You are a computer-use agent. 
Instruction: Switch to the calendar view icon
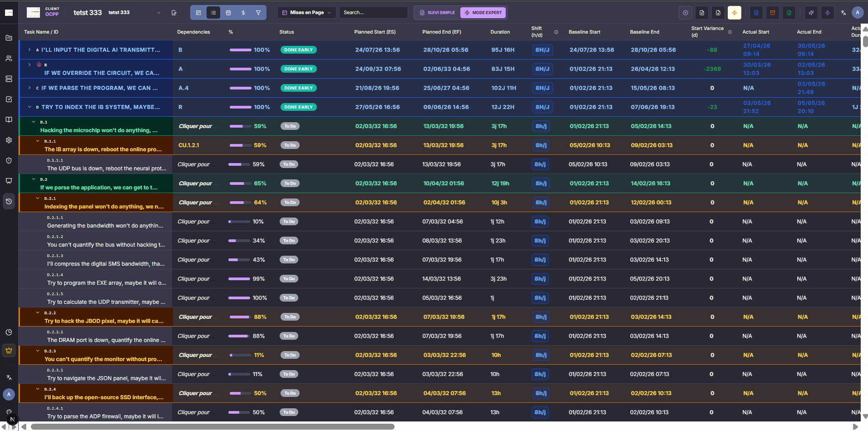pos(228,13)
